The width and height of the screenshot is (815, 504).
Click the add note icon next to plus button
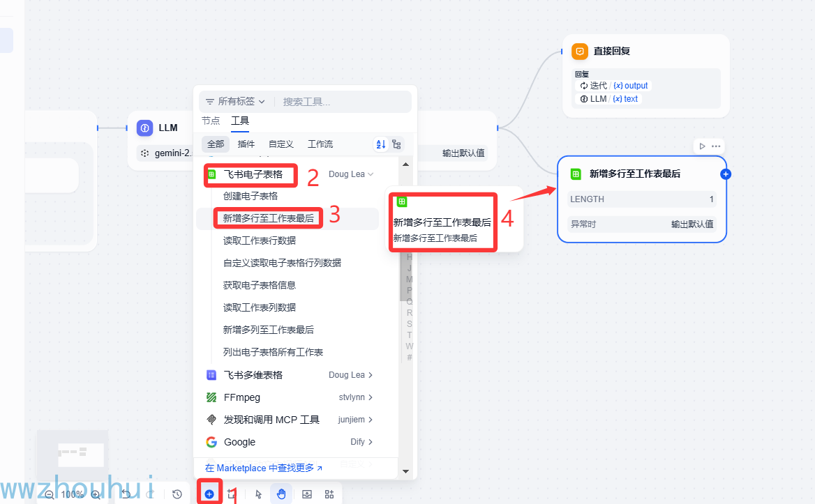tap(231, 494)
